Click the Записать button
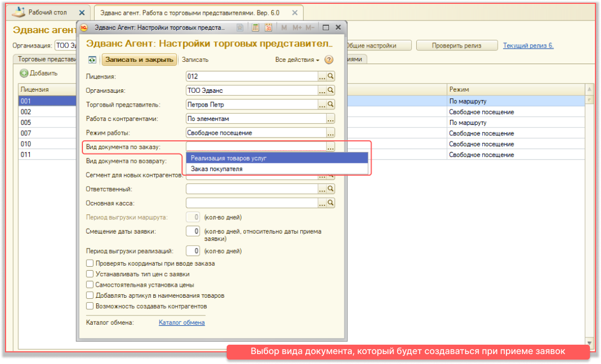Image resolution: width=601 pixels, height=364 pixels. (x=195, y=60)
